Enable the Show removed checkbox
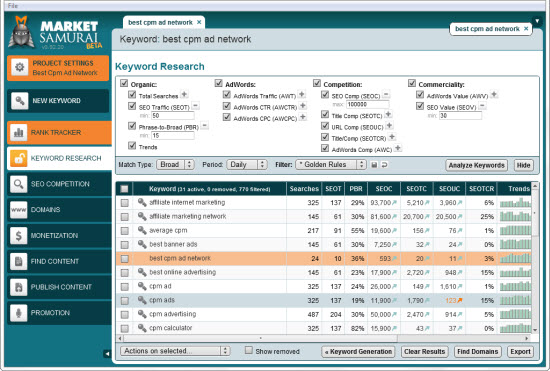550x371 pixels. pos(249,350)
